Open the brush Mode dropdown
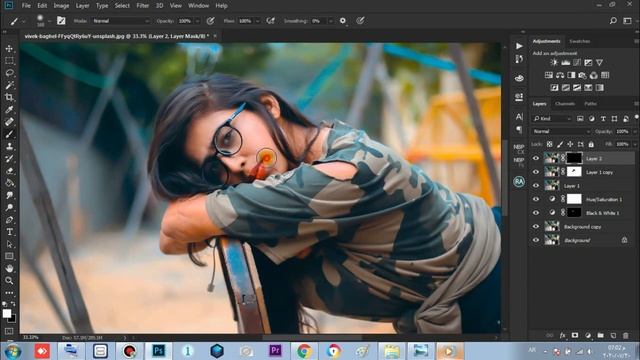The height and width of the screenshot is (360, 640). [x=121, y=21]
